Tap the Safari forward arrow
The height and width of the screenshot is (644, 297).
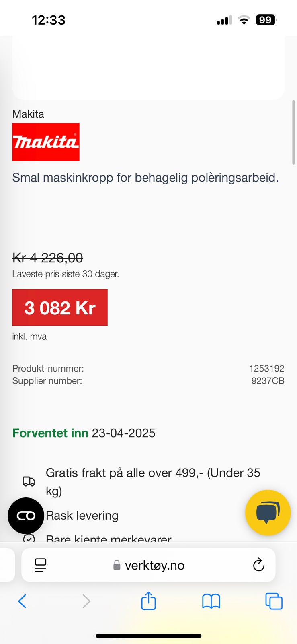coord(86,601)
